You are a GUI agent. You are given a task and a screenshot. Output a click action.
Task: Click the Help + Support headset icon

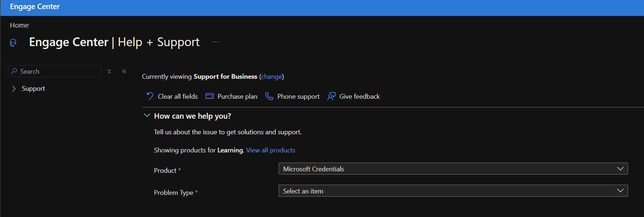(x=13, y=43)
